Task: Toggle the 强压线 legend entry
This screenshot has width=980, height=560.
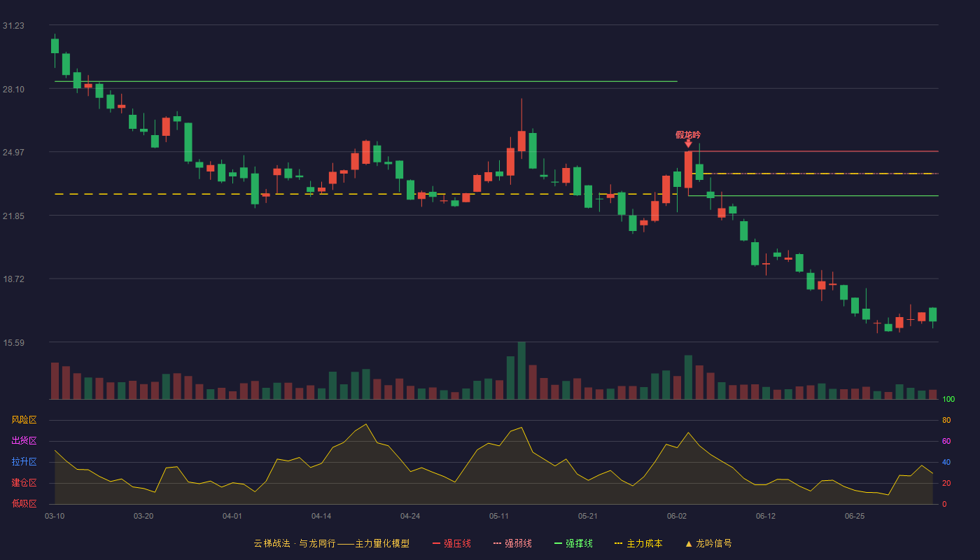Action: point(451,543)
